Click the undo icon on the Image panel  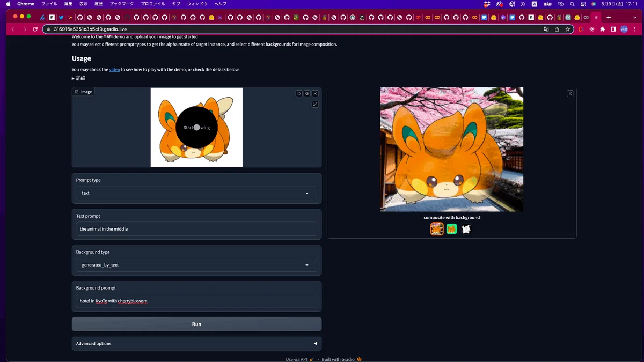tap(299, 93)
